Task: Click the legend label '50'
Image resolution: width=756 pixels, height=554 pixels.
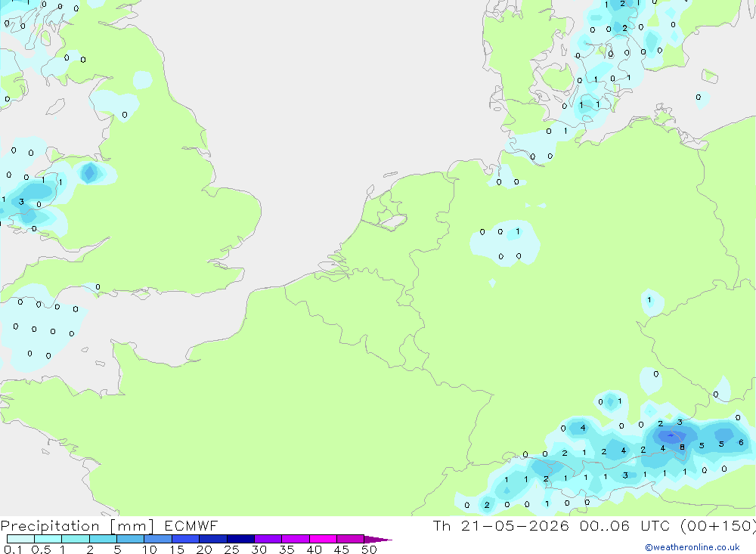Action: tap(369, 549)
